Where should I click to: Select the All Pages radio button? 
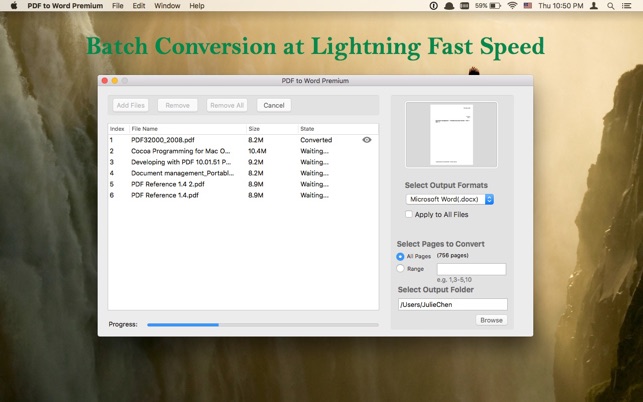click(x=400, y=256)
